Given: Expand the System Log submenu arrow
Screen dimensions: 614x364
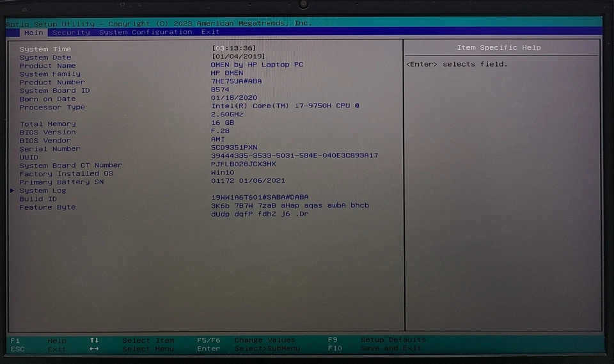Looking at the screenshot, I should point(12,191).
